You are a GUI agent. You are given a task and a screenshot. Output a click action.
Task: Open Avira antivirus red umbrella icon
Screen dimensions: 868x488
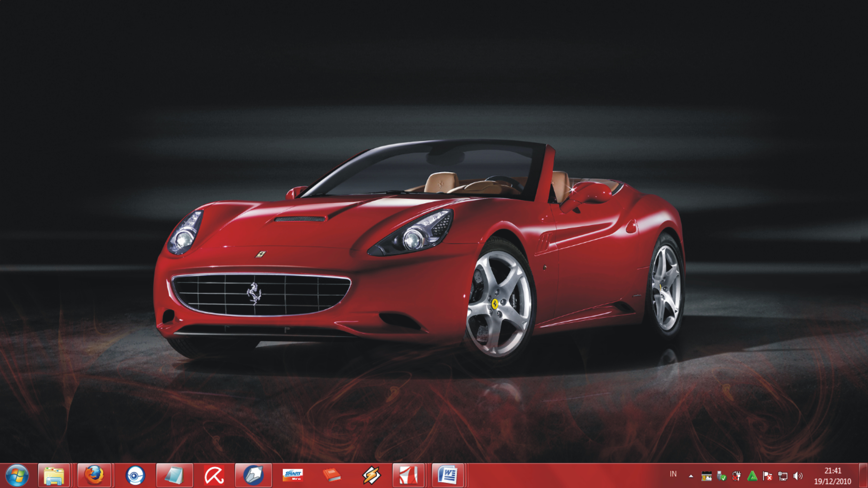pyautogui.click(x=214, y=475)
